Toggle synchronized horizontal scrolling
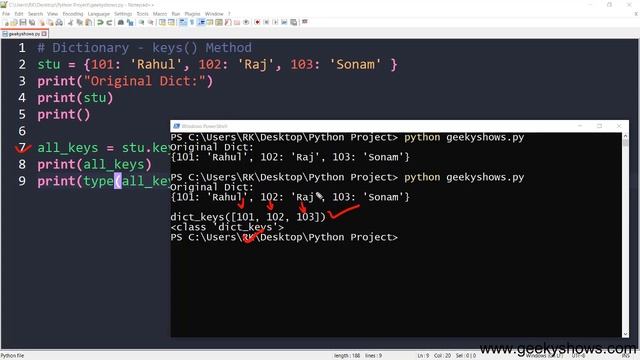The width and height of the screenshot is (640, 360). pos(171,22)
